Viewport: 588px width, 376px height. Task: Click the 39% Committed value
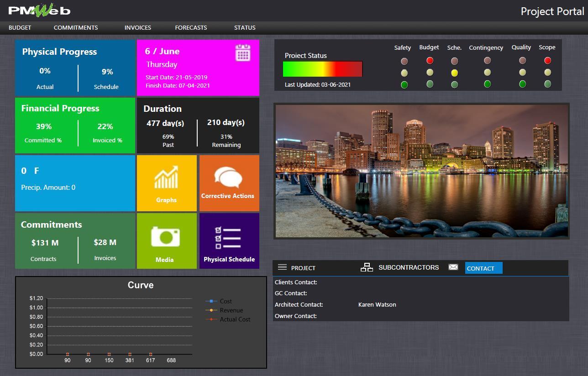tap(44, 126)
